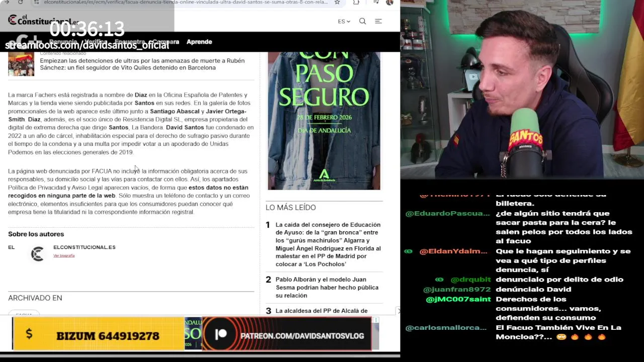This screenshot has height=362, width=644.
Task: Click the 'LO MÁS LEÍDO' heading
Action: pos(291,207)
